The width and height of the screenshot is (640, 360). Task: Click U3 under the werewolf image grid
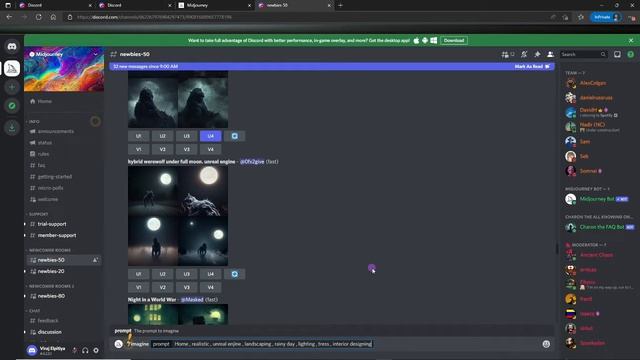(x=187, y=274)
